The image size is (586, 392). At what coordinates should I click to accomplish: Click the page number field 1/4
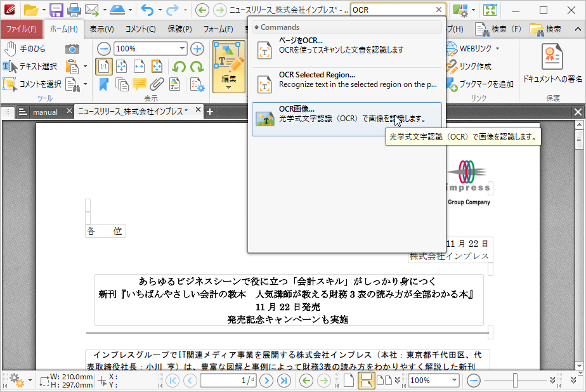(x=229, y=381)
